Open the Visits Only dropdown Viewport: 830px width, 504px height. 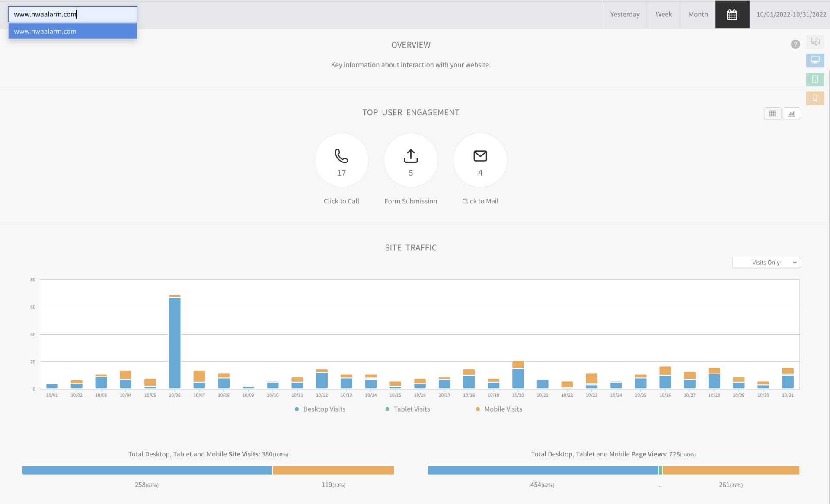click(x=766, y=263)
